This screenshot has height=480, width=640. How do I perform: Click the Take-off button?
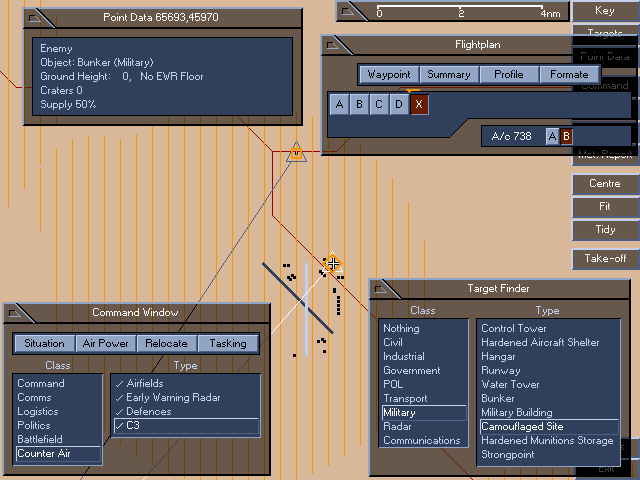(x=605, y=259)
